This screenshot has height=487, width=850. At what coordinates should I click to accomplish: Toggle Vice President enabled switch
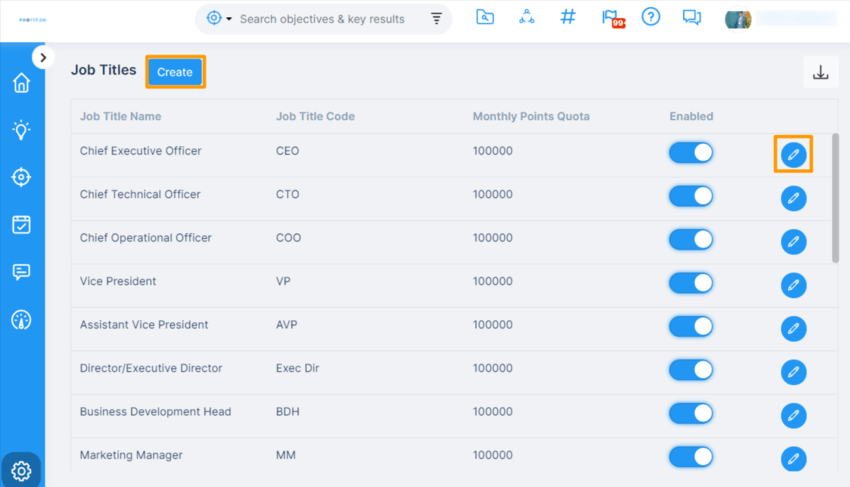pyautogui.click(x=691, y=283)
